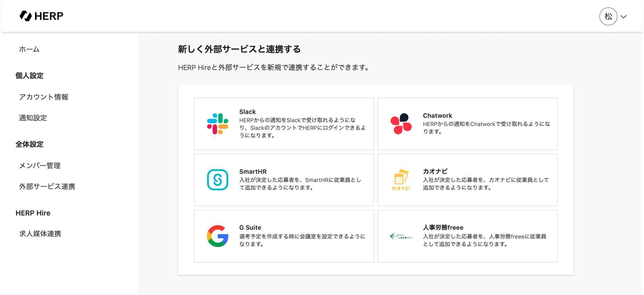This screenshot has width=644, height=295.
Task: Select 外部サービス連携 in sidebar
Action: (47, 186)
